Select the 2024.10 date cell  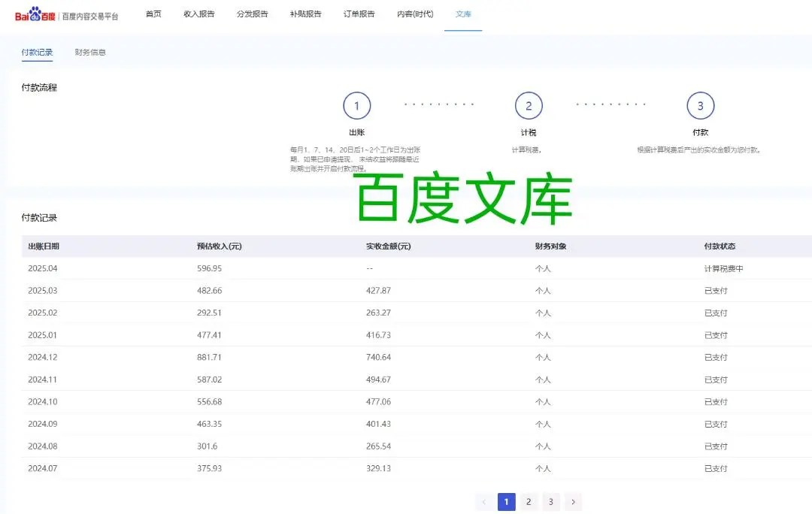tap(42, 402)
